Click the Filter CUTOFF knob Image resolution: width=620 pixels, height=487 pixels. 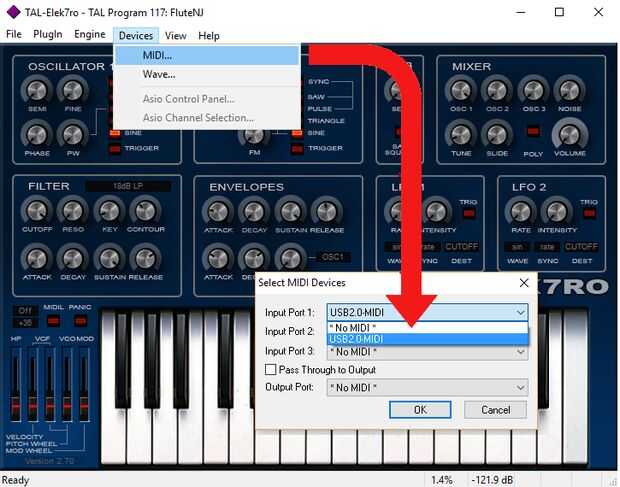click(x=37, y=211)
